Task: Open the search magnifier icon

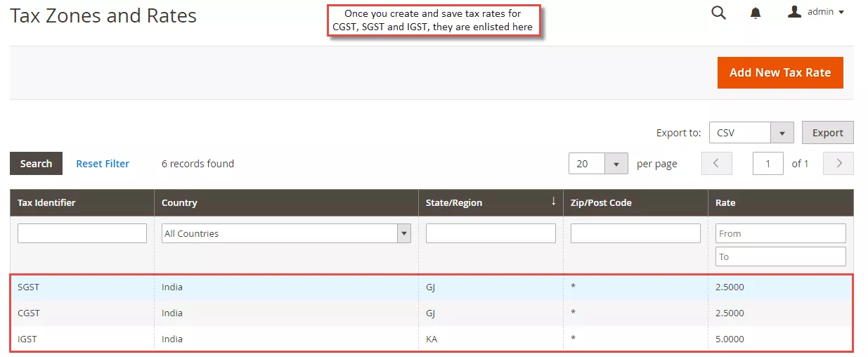Action: pos(718,13)
